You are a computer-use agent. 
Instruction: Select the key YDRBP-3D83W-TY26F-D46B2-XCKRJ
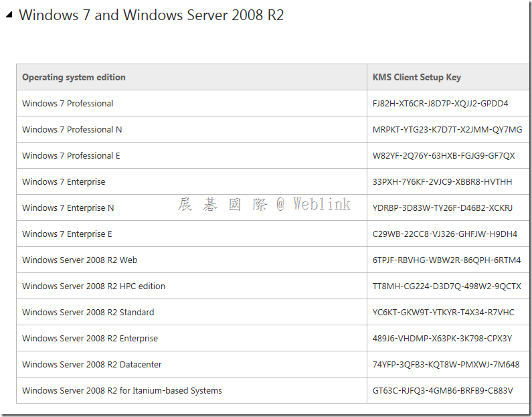click(x=442, y=208)
